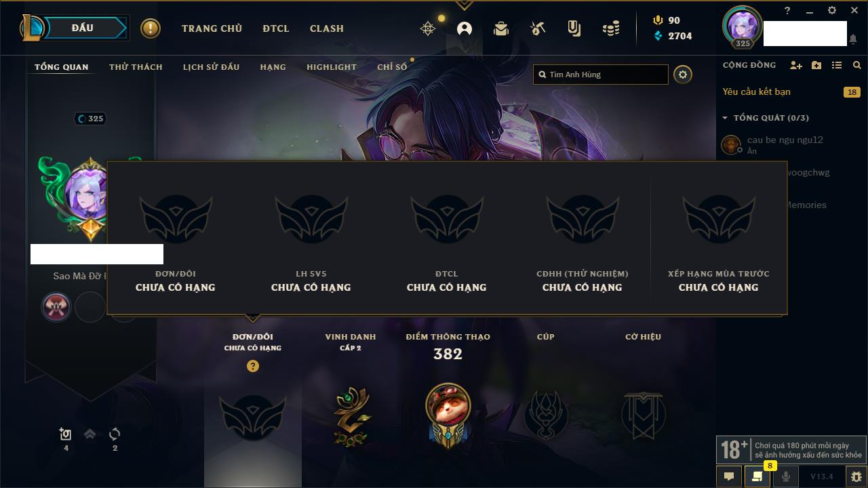Image resolution: width=868 pixels, height=488 pixels.
Task: Open the loot crafting hammer icon
Action: pyautogui.click(x=538, y=28)
